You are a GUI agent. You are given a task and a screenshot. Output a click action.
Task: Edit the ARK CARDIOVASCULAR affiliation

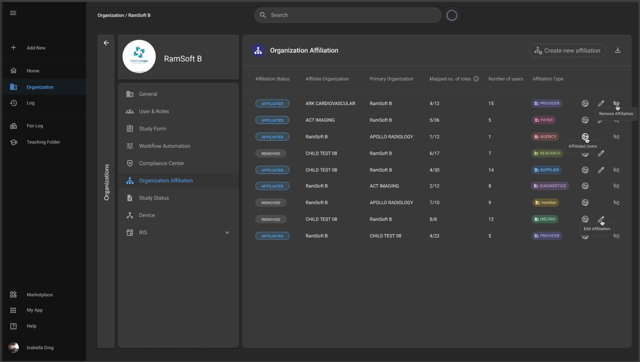click(601, 103)
